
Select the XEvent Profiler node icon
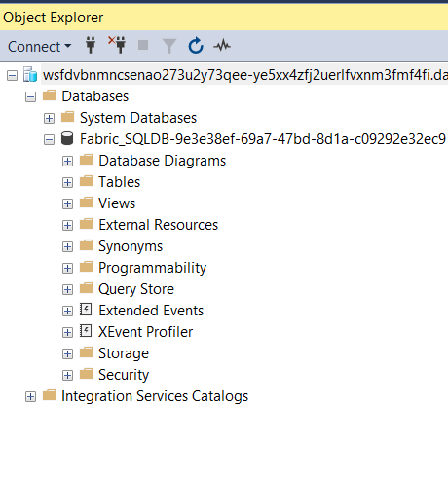coord(86,331)
